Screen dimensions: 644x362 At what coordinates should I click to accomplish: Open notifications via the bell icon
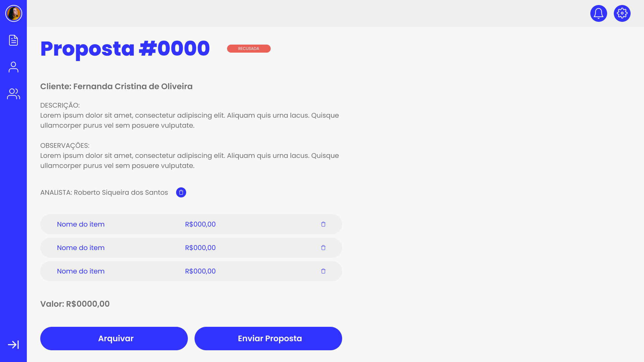pyautogui.click(x=598, y=13)
